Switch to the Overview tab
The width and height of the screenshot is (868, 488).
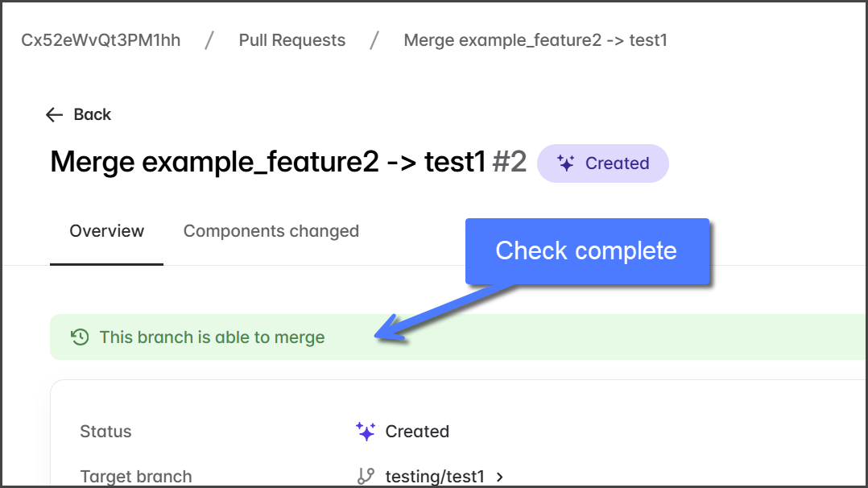pos(106,231)
